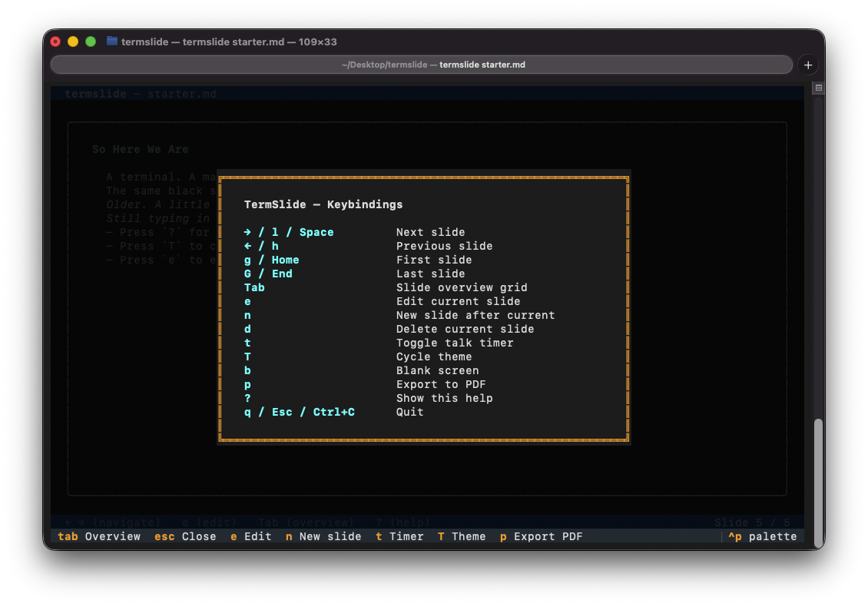Click the 'Quit' description
868x607 pixels.
[x=409, y=412]
